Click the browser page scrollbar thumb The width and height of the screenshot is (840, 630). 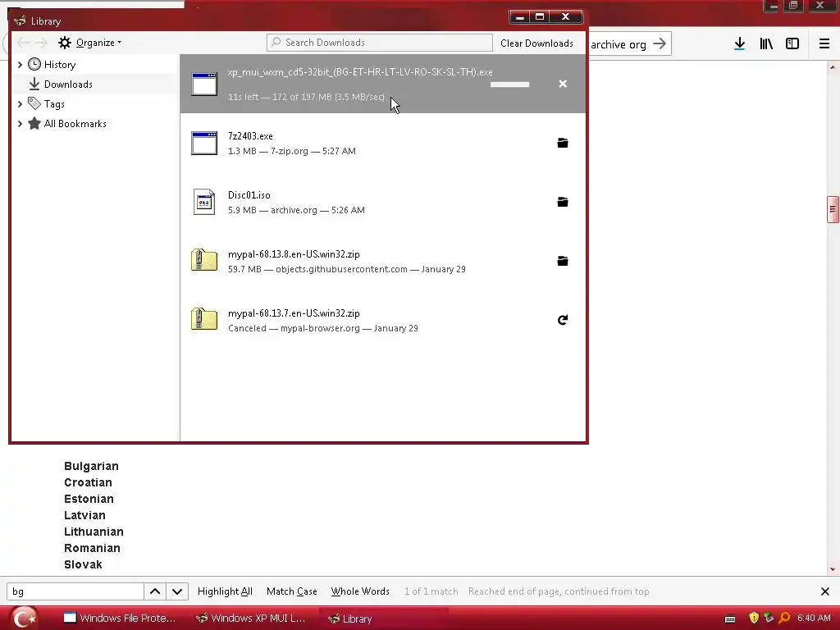(833, 209)
